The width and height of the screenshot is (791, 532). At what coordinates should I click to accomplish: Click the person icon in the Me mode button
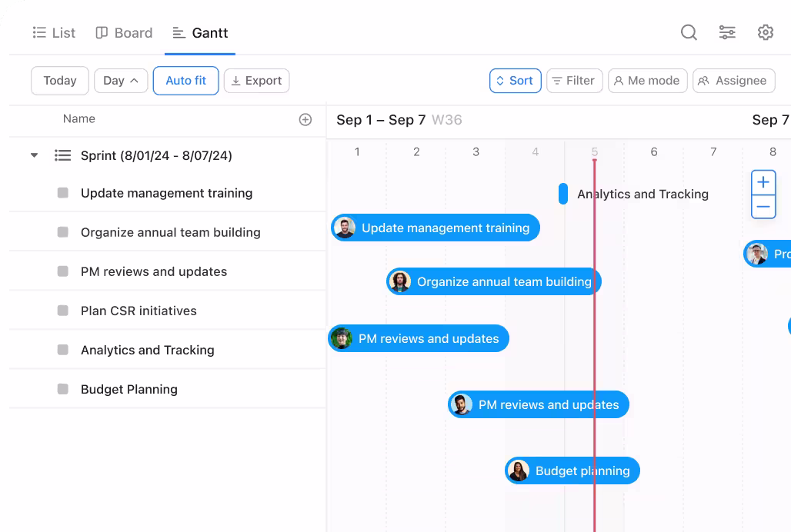[x=619, y=81]
